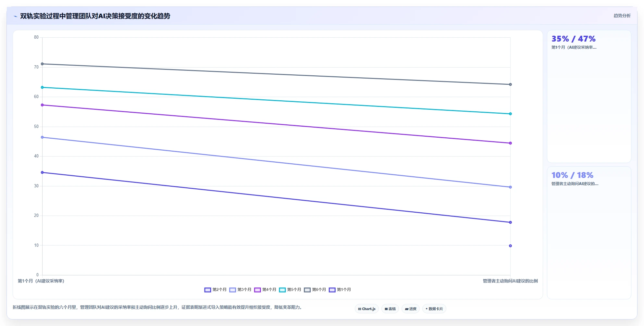Click the gray line's left data point
This screenshot has height=326, width=644.
(42, 64)
